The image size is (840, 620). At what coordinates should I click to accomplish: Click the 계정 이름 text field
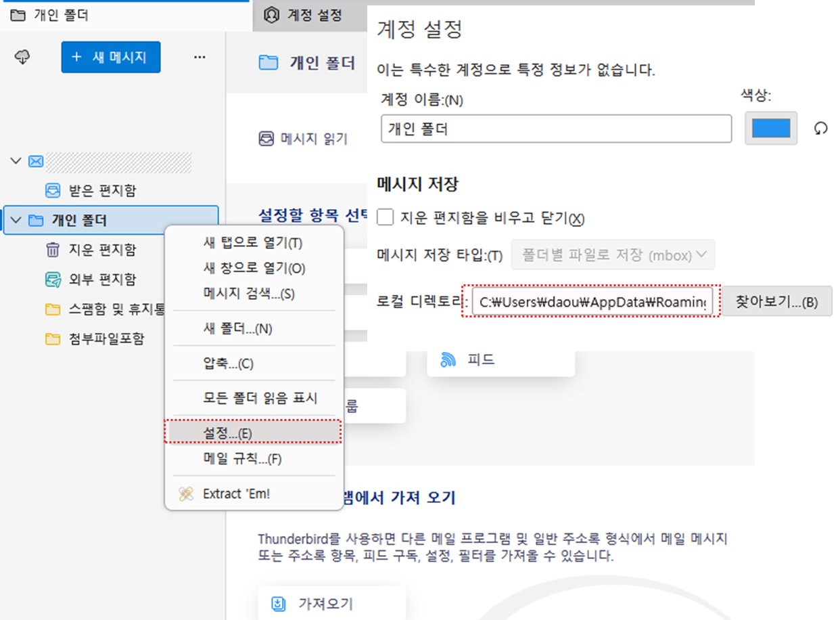click(x=555, y=129)
